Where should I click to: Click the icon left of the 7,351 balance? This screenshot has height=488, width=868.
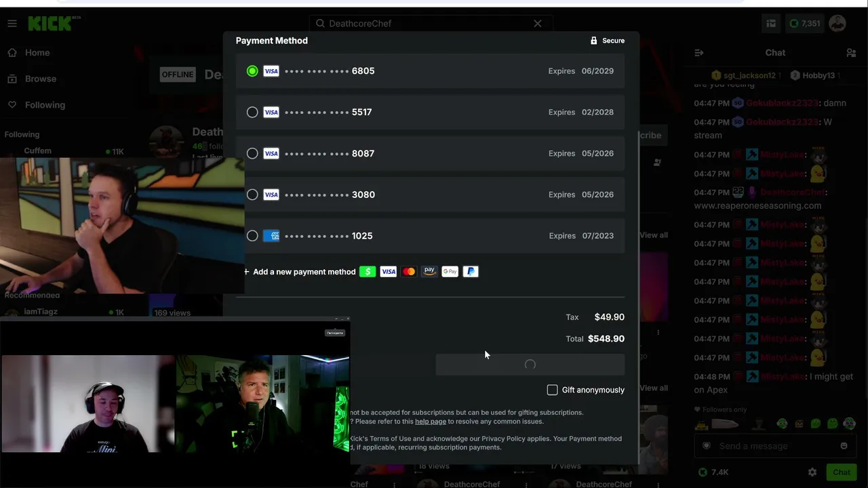click(x=771, y=24)
